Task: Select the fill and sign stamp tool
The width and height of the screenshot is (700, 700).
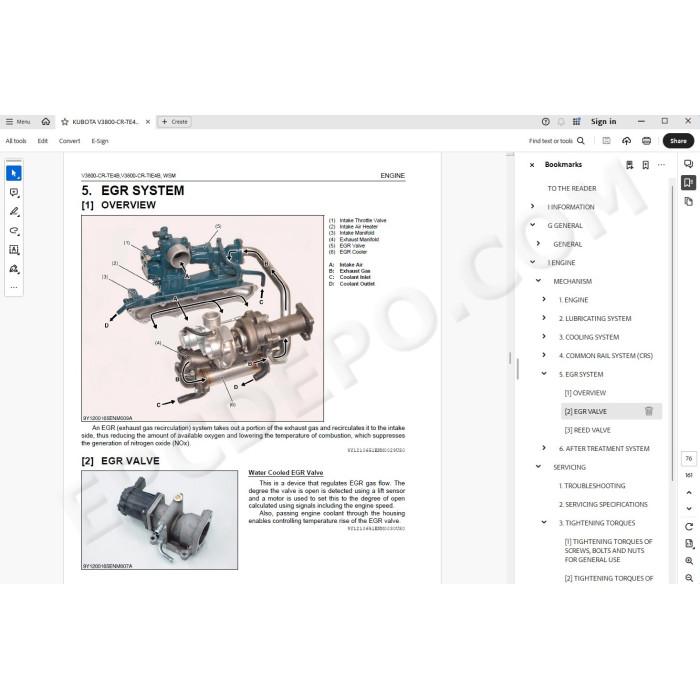Action: point(14,269)
